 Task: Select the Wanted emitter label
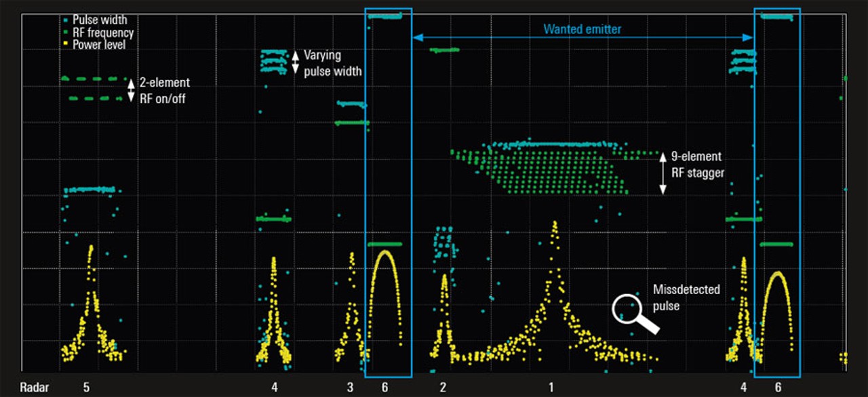click(582, 29)
